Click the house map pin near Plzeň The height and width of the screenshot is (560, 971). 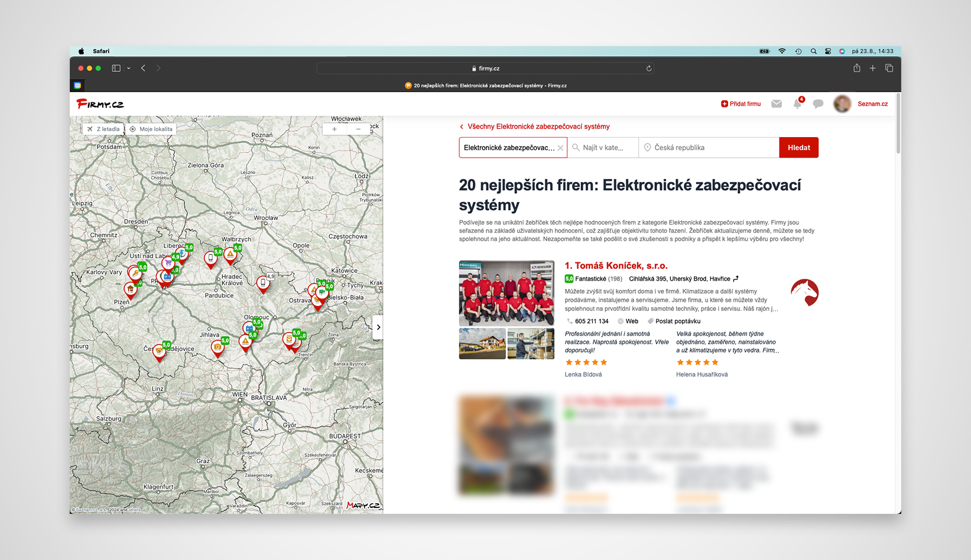tap(130, 290)
